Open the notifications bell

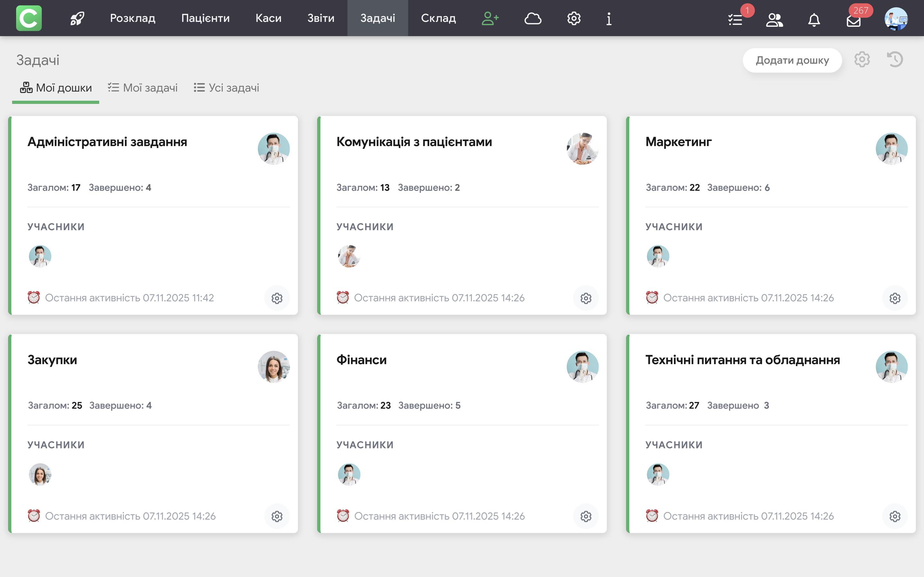coord(814,20)
